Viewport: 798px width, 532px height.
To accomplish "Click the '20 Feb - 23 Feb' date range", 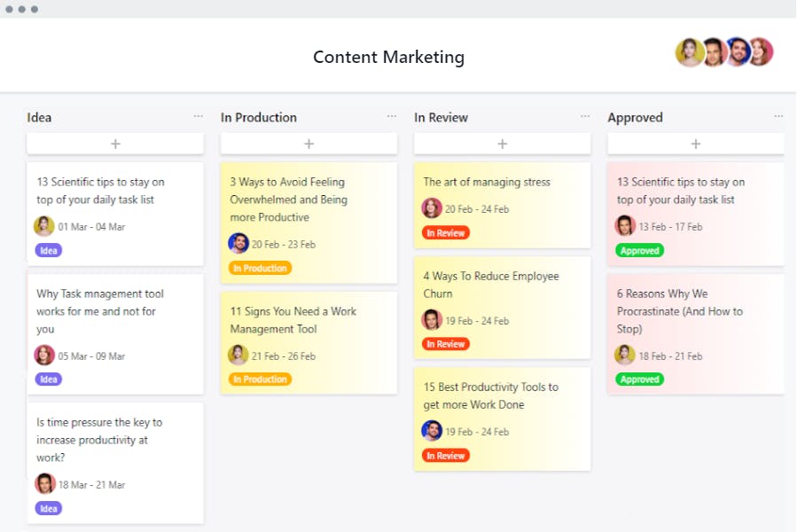I will 283,244.
